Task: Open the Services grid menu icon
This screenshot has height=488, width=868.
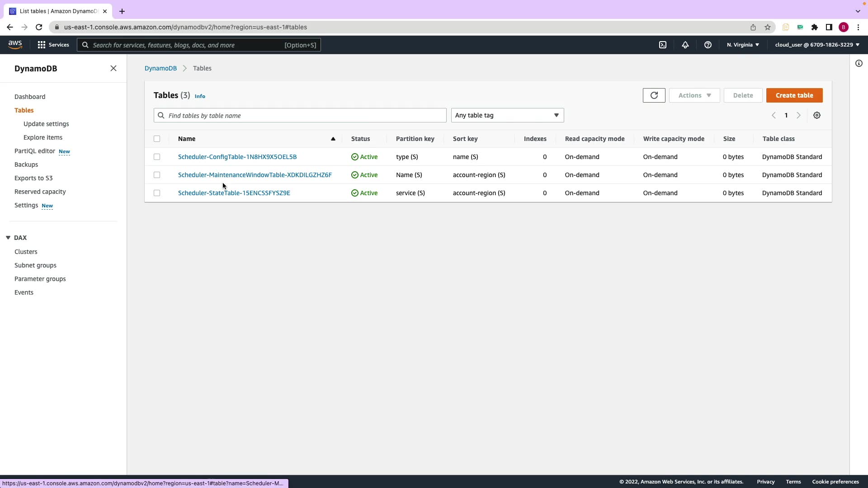Action: pos(42,45)
